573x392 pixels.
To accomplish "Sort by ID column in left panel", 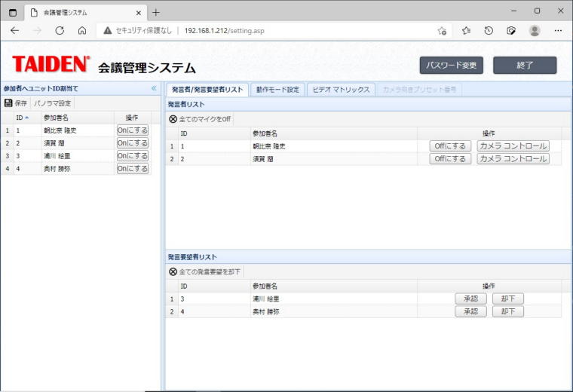I will (x=21, y=118).
